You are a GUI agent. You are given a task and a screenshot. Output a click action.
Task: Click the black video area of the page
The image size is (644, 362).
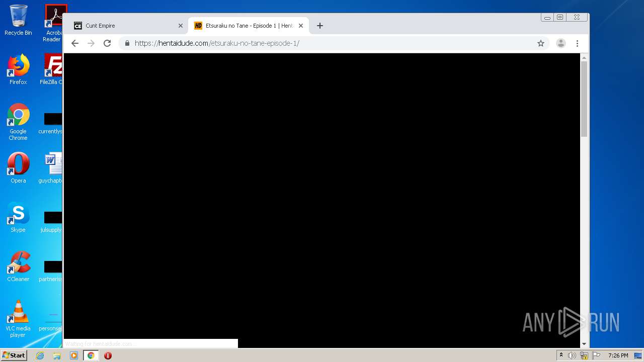[x=322, y=196]
